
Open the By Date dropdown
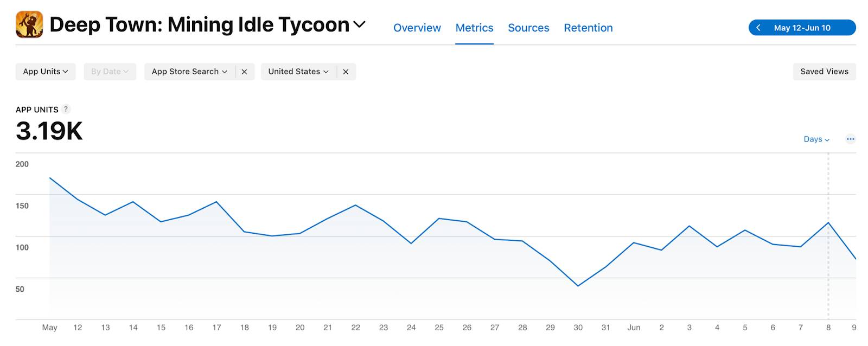click(110, 72)
